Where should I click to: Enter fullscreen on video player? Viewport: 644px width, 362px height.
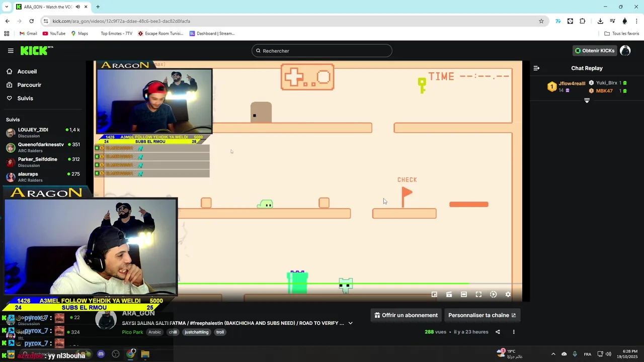click(478, 295)
